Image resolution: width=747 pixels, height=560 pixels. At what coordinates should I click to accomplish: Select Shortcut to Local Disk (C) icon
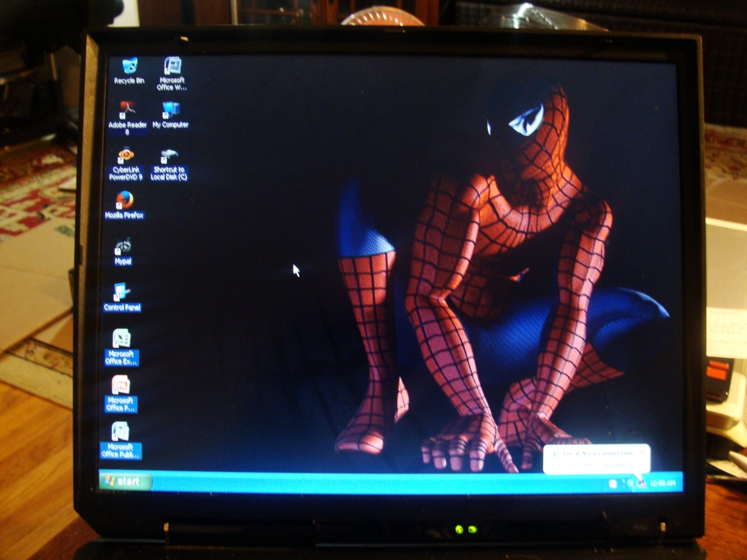[169, 164]
